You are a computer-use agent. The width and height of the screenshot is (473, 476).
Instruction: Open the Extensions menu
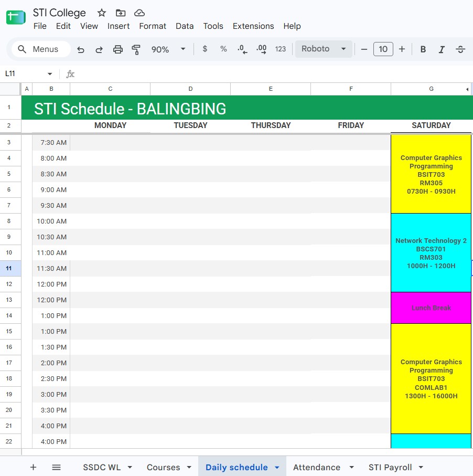[x=253, y=26]
